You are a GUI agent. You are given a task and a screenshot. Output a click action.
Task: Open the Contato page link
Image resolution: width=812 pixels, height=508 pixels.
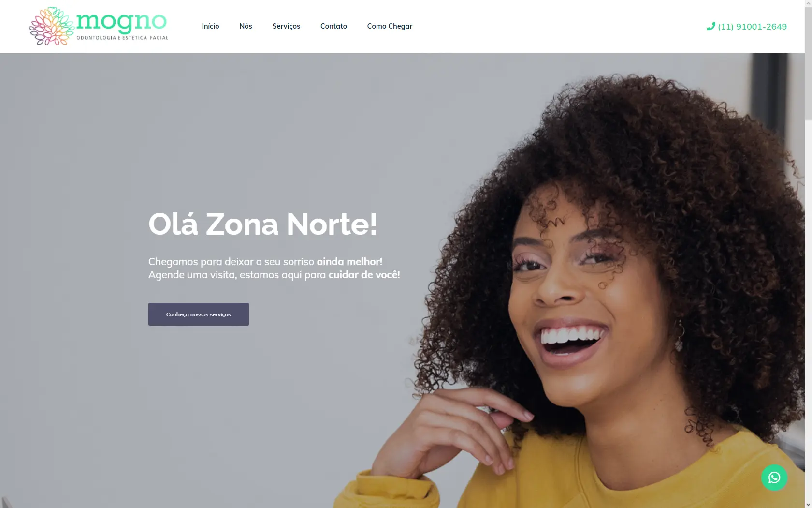(x=333, y=26)
